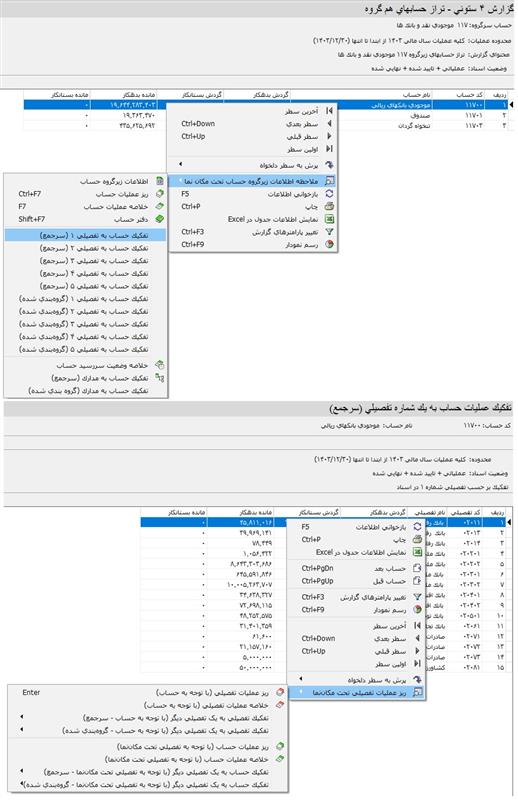The width and height of the screenshot is (518, 800).
Task: Choose تفکیک حساب به مدارک (گروه بندی شده)
Action: [x=85, y=391]
